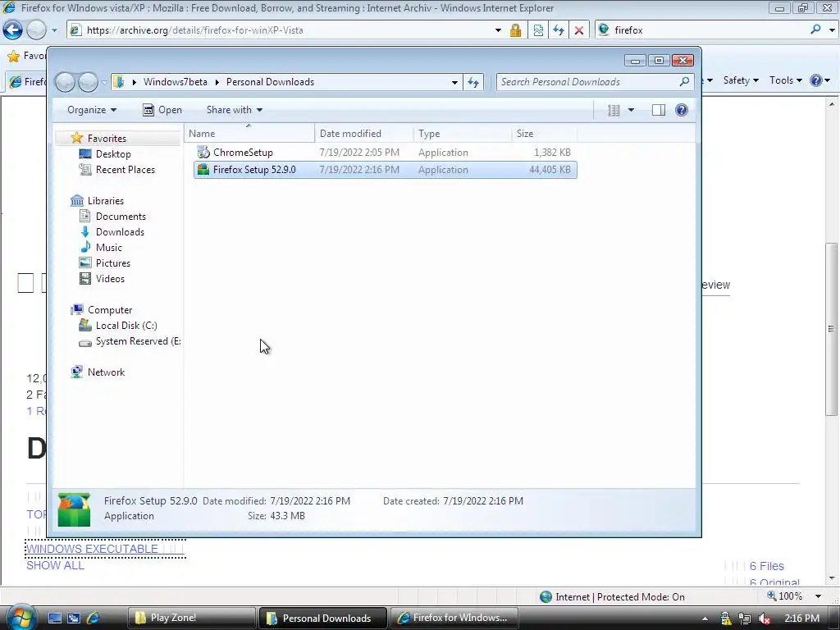
Task: Click Explorer address bar refresh button
Action: click(x=473, y=82)
